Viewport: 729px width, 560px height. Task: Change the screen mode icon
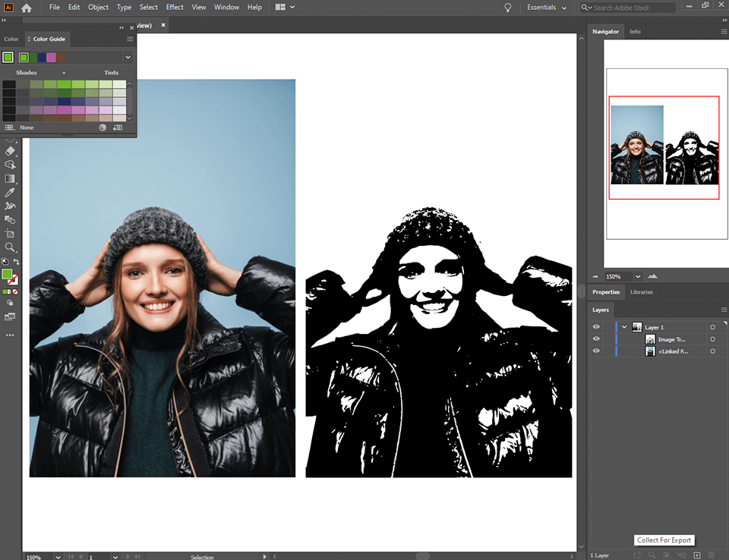coord(10,317)
